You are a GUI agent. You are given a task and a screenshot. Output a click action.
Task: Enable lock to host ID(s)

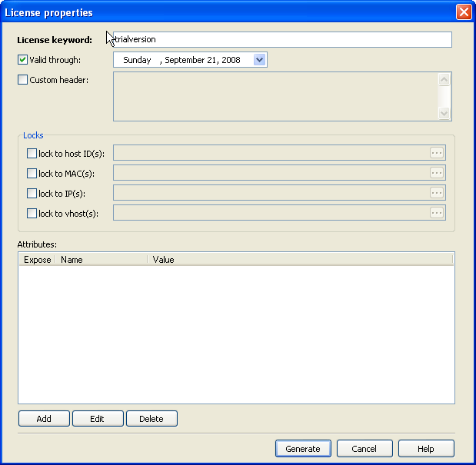[x=32, y=154]
